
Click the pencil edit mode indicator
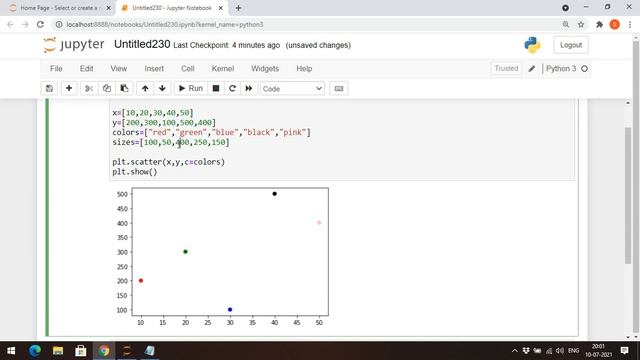[531, 69]
